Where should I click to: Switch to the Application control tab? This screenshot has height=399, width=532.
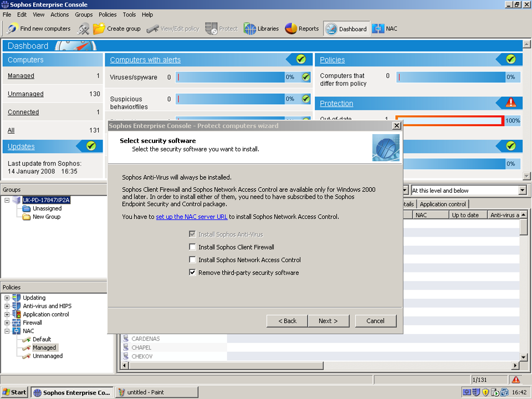[443, 204]
